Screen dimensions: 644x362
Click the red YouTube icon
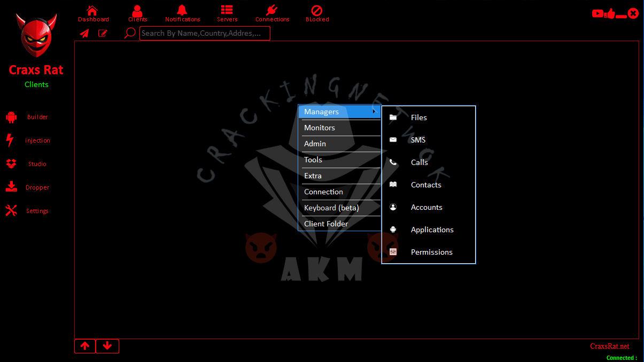tap(597, 14)
